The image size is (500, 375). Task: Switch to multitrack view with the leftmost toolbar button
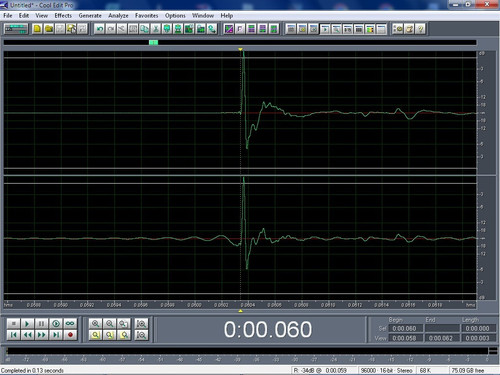(x=16, y=29)
